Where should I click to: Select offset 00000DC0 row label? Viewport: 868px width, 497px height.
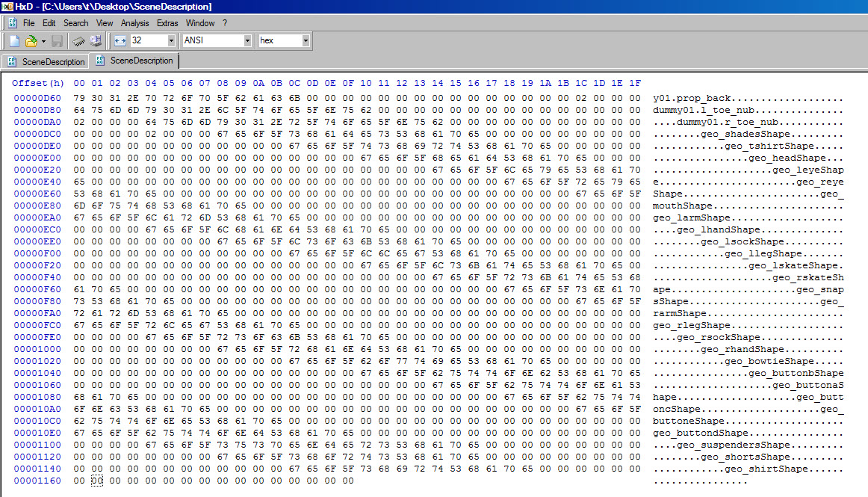37,134
